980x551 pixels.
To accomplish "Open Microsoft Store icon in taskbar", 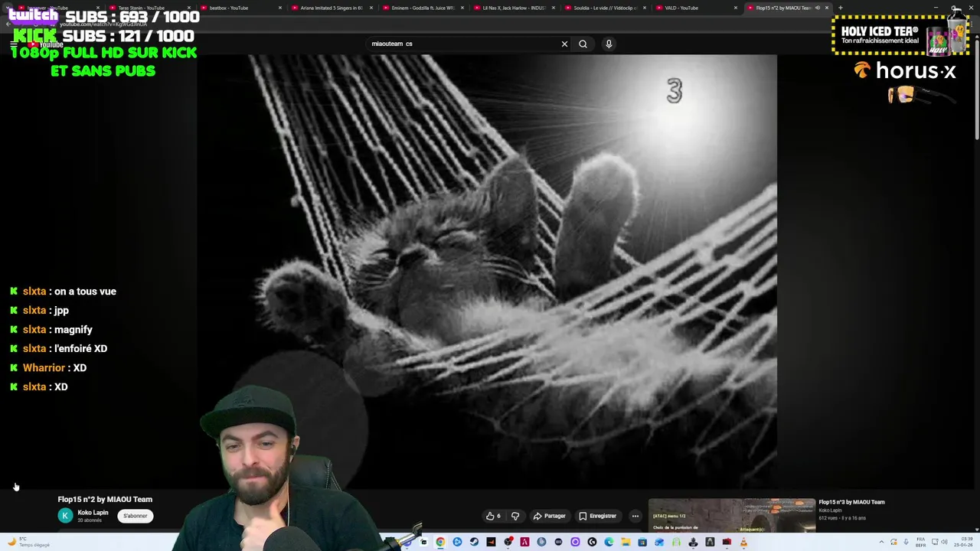I will [642, 542].
